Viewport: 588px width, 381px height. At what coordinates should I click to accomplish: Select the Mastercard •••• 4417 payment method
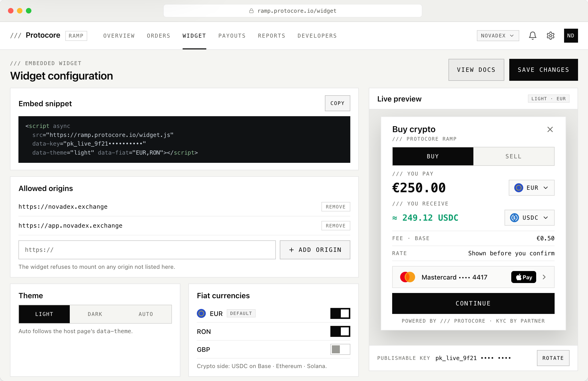point(473,277)
